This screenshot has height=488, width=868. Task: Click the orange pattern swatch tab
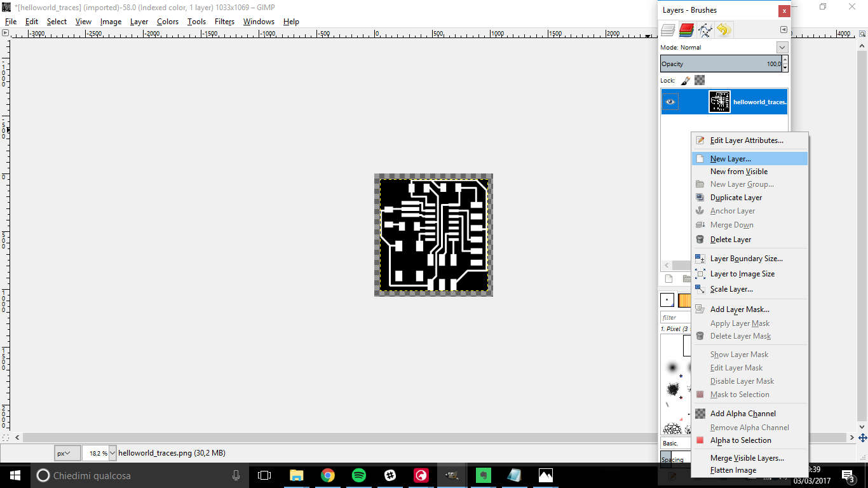pos(684,300)
